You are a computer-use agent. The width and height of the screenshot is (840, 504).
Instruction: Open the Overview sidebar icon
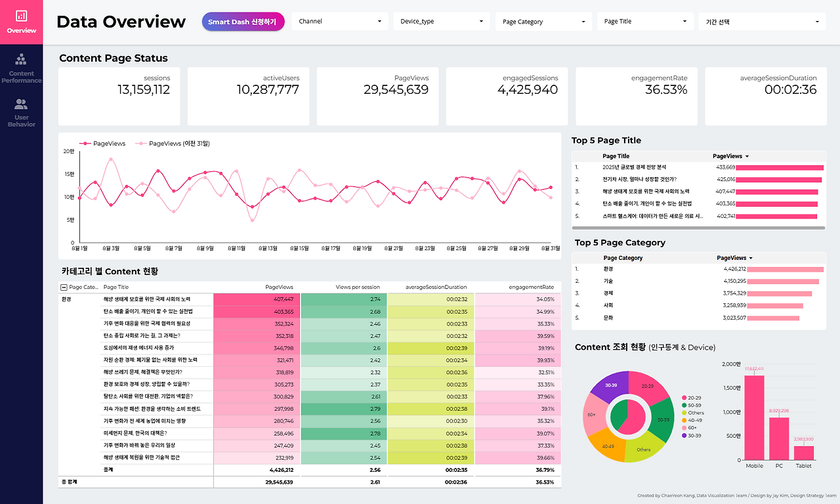coord(21,22)
